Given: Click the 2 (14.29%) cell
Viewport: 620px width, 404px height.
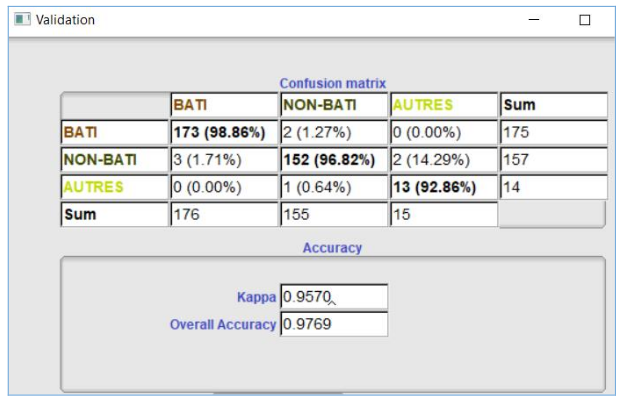Looking at the screenshot, I should 443,160.
